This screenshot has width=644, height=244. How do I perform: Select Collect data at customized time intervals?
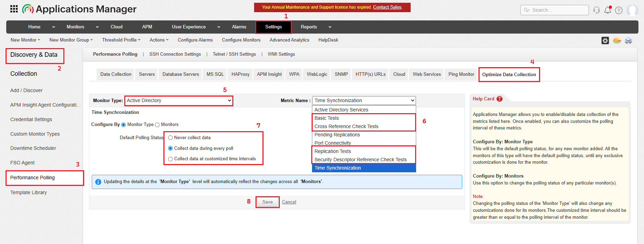[170, 159]
